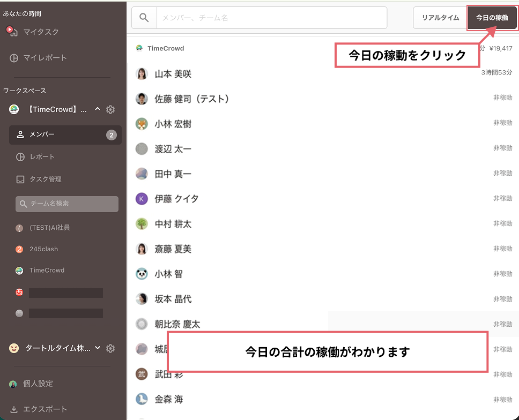Select メンバー in the sidebar
519x420 pixels.
point(65,134)
